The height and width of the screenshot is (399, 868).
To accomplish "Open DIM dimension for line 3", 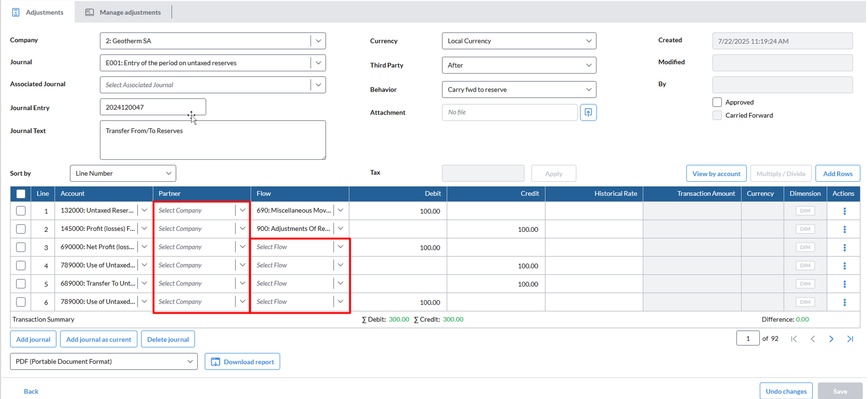I will (x=805, y=247).
